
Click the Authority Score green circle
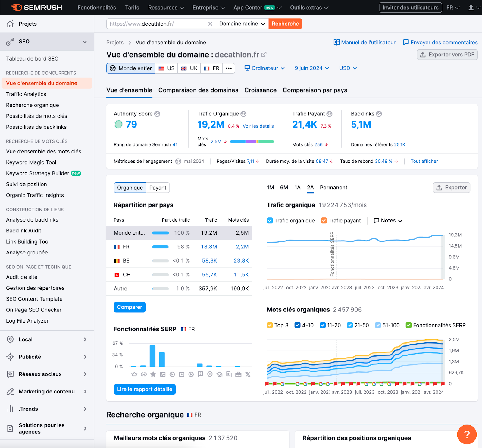click(x=118, y=124)
